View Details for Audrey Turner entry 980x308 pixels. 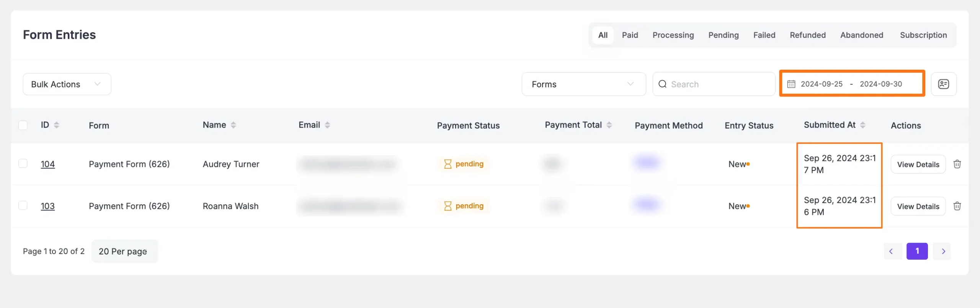coord(918,164)
